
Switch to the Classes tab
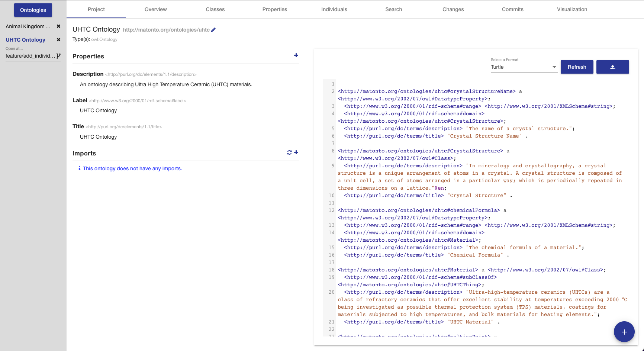click(215, 9)
